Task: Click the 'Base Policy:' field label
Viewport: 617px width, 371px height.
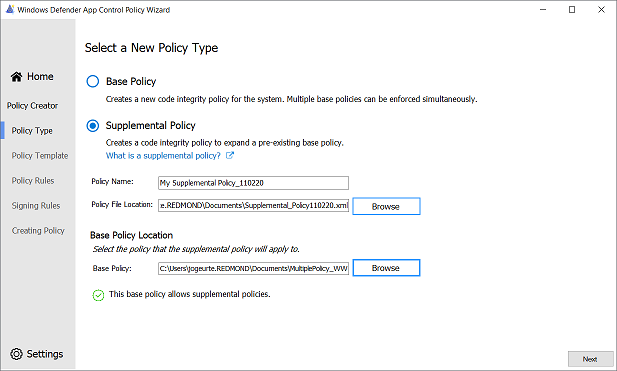Action: tap(112, 268)
